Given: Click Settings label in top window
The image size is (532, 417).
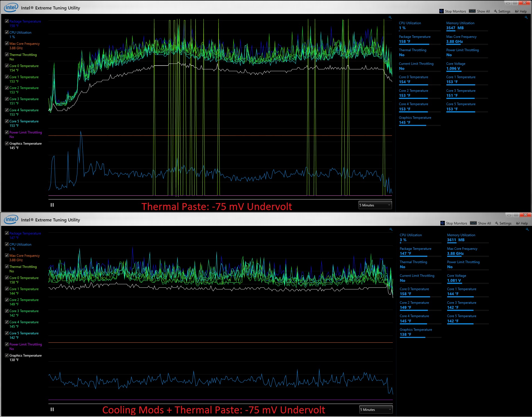Looking at the screenshot, I should coord(504,11).
